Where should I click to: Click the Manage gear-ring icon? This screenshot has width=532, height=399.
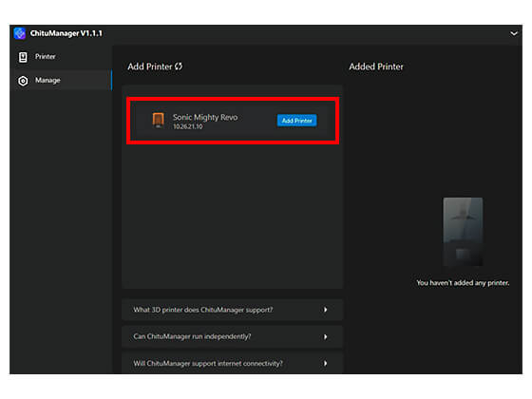coord(23,81)
